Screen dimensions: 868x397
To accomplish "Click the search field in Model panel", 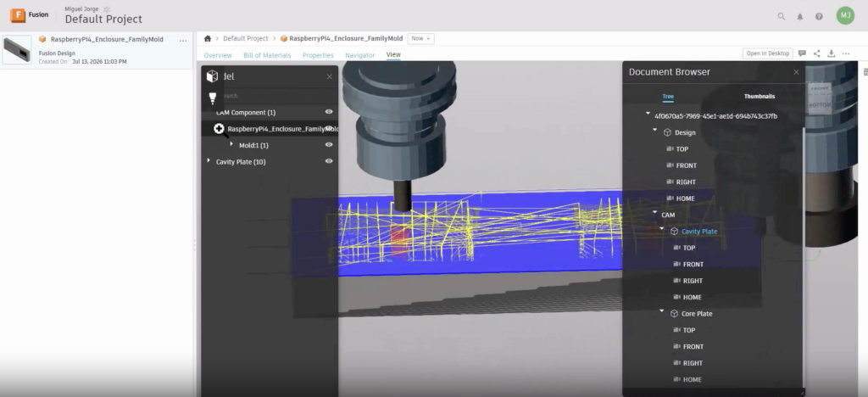I will 270,96.
